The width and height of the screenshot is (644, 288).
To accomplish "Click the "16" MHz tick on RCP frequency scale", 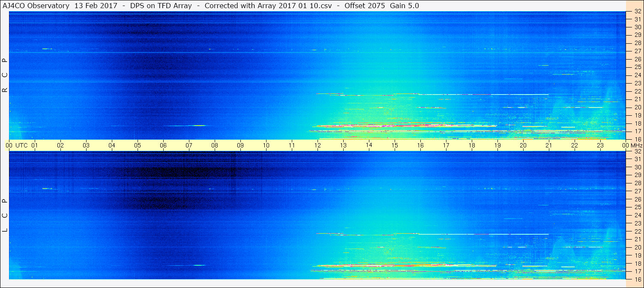I will [638, 139].
